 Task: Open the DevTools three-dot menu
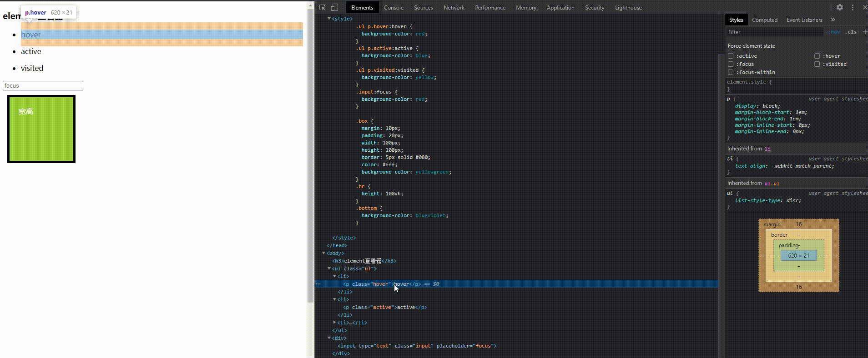pos(853,8)
